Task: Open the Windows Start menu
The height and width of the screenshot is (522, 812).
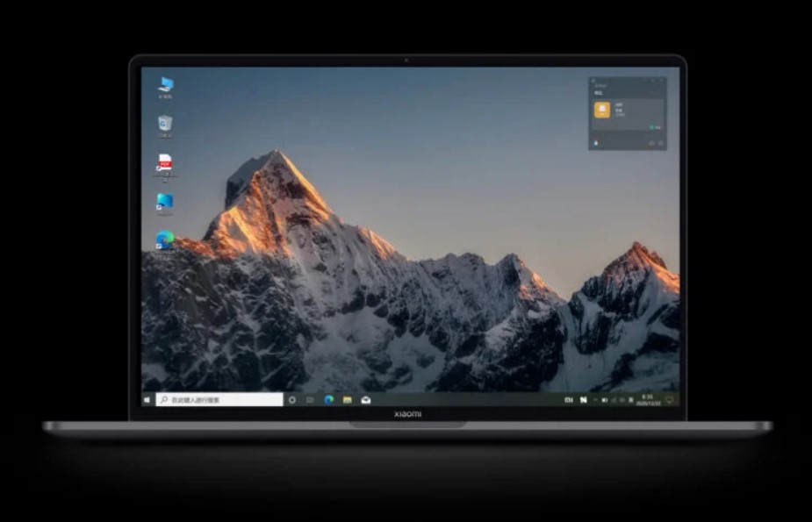Action: (147, 400)
